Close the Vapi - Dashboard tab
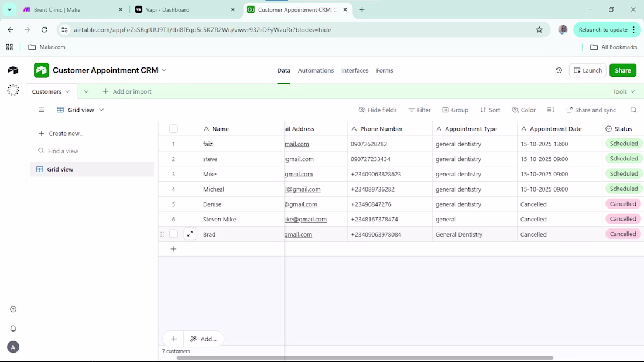 pos(233,9)
